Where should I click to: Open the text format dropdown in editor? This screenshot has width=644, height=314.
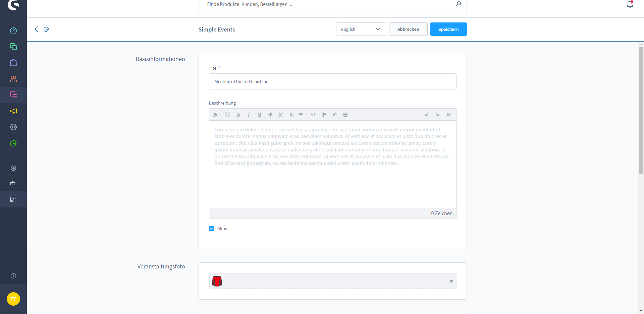(216, 115)
